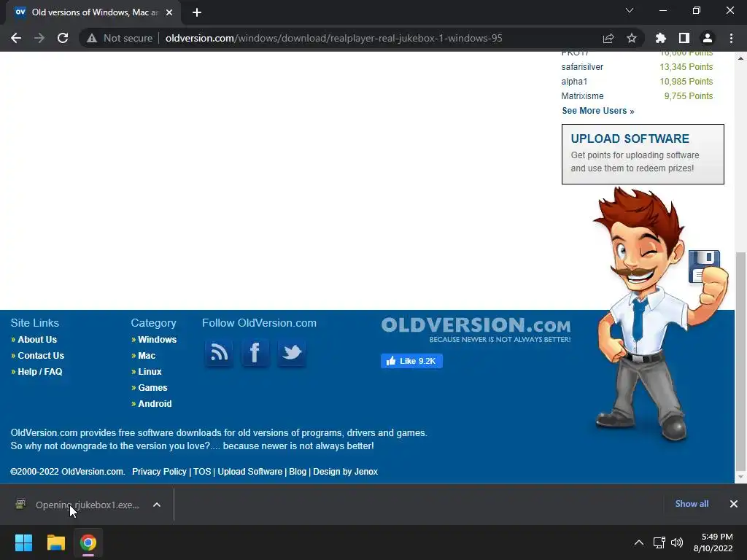Open the Help / FAQ link
The width and height of the screenshot is (747, 560).
point(40,372)
